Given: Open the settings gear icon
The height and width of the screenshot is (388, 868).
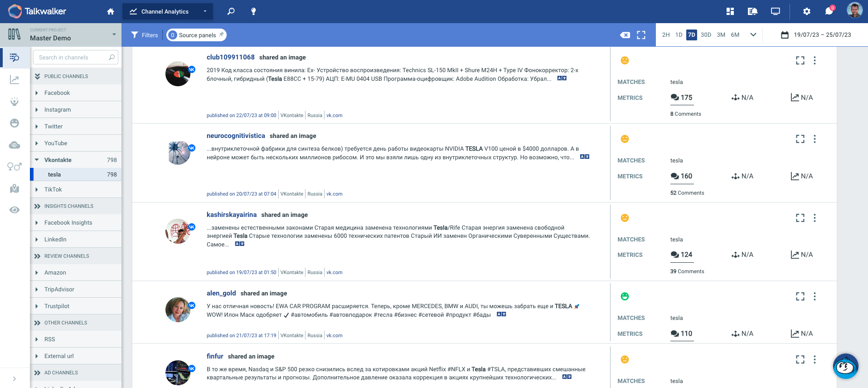Looking at the screenshot, I should 807,11.
